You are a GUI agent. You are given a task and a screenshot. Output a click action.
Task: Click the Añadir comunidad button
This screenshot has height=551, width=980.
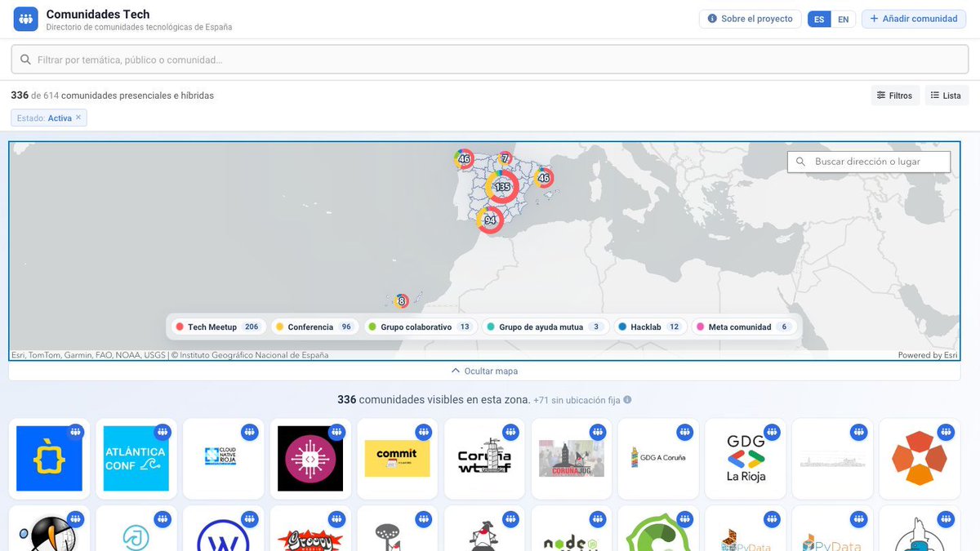914,19
